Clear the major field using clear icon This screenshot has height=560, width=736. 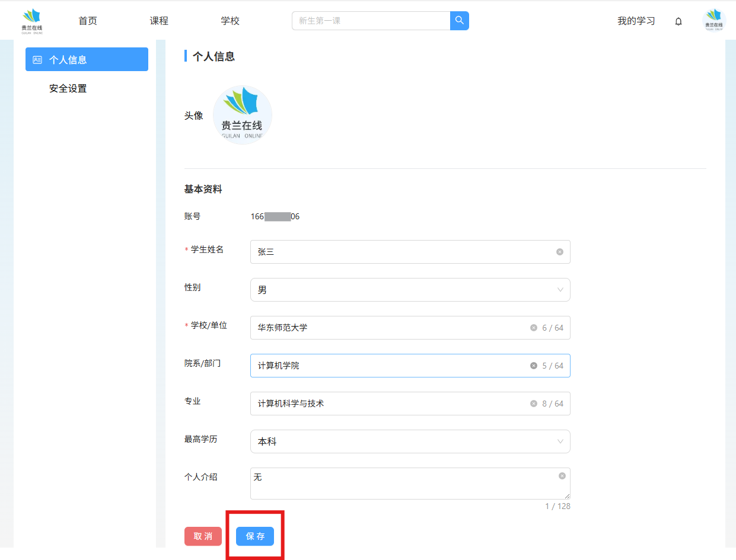(534, 404)
